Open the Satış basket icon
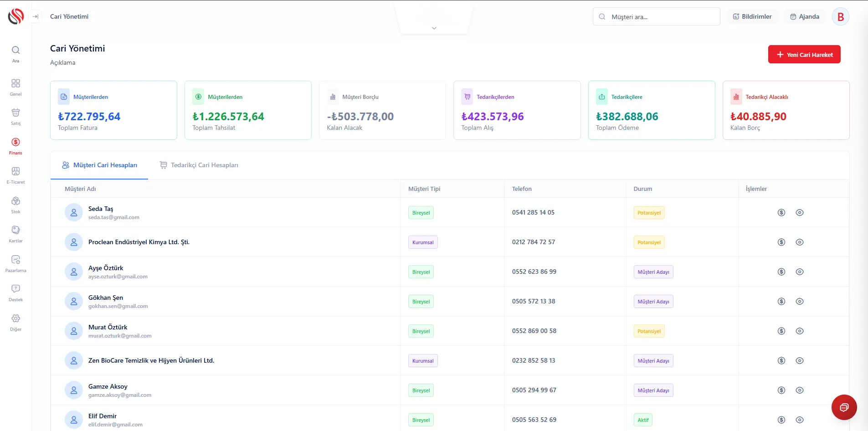The height and width of the screenshot is (431, 868). coord(15,116)
